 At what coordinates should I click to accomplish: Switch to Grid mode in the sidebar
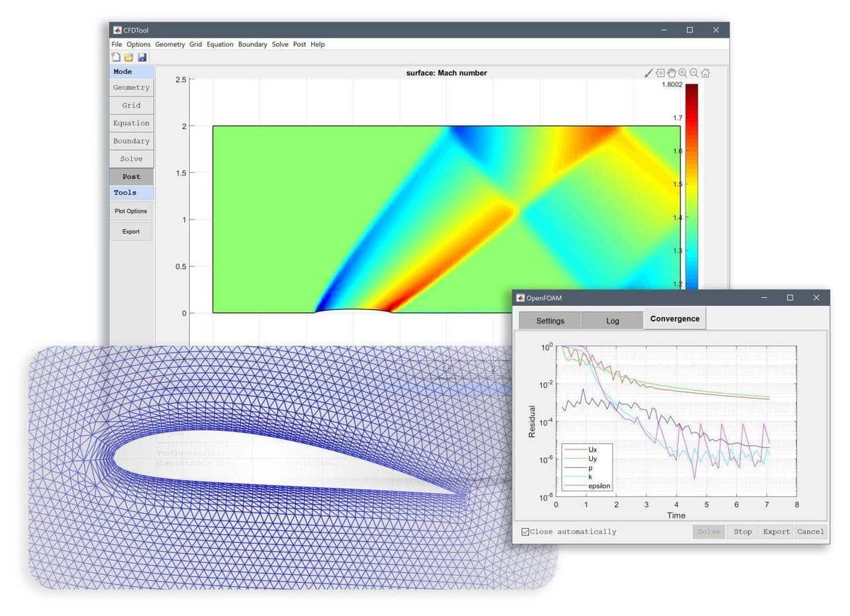pyautogui.click(x=130, y=105)
